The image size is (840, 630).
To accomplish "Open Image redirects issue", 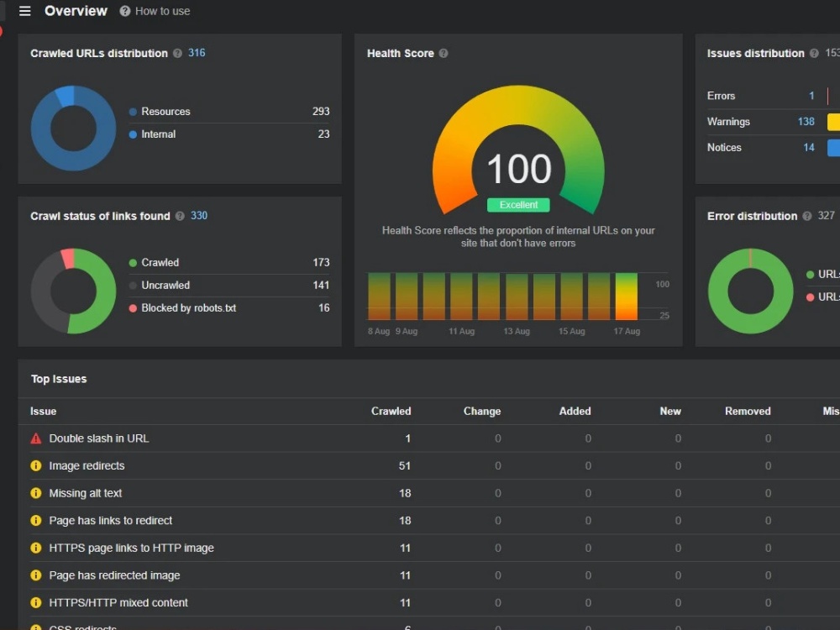I will click(87, 466).
